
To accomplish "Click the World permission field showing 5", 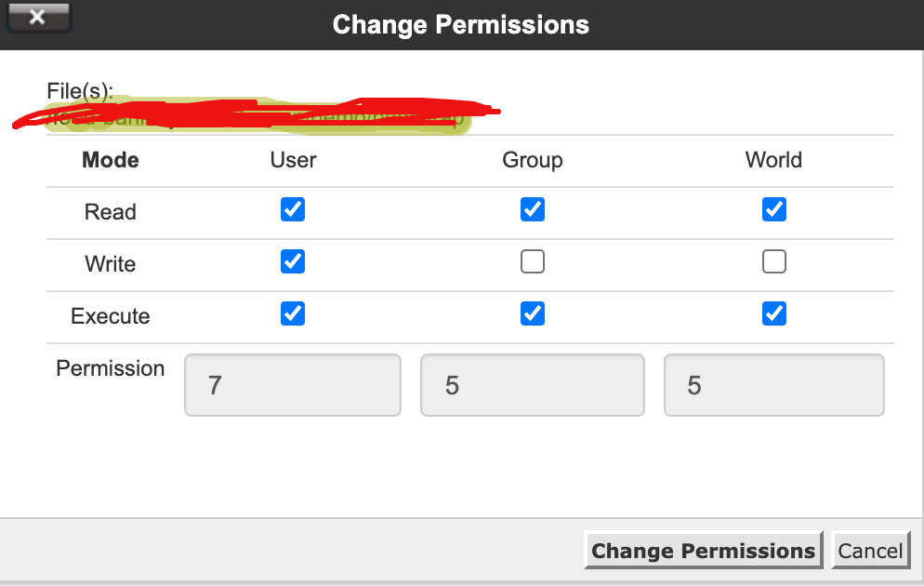I will pyautogui.click(x=774, y=385).
